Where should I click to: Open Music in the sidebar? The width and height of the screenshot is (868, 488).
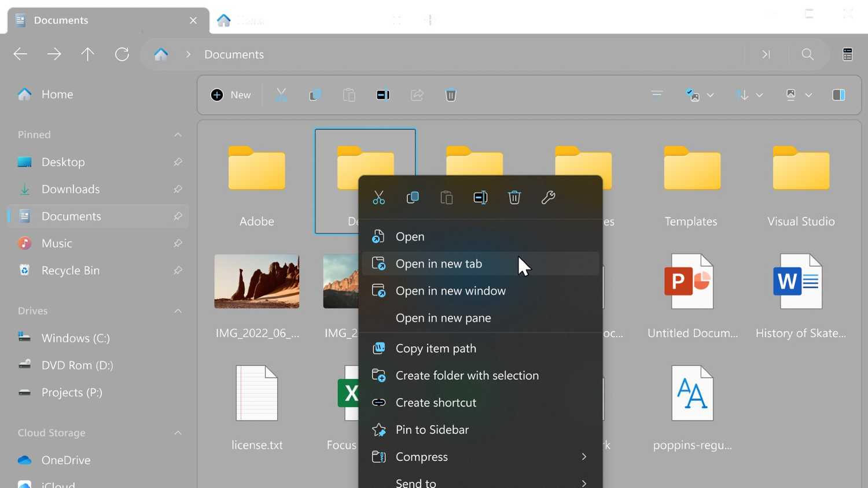tap(97, 243)
